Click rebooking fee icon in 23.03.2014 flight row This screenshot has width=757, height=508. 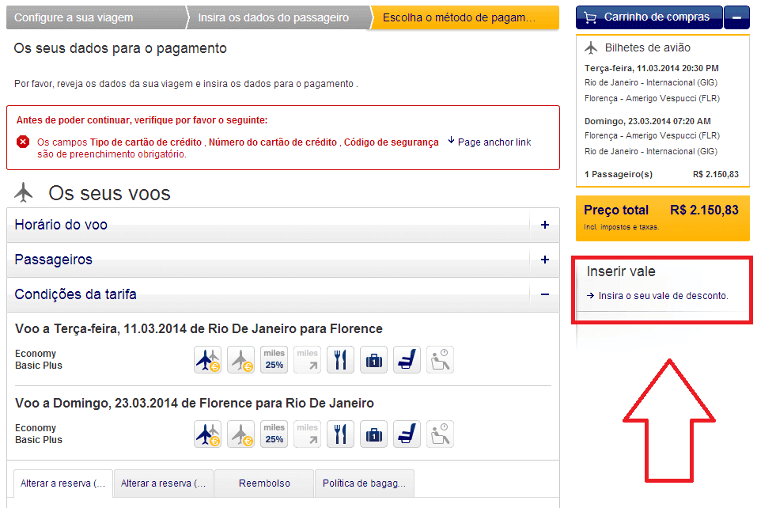pos(208,434)
